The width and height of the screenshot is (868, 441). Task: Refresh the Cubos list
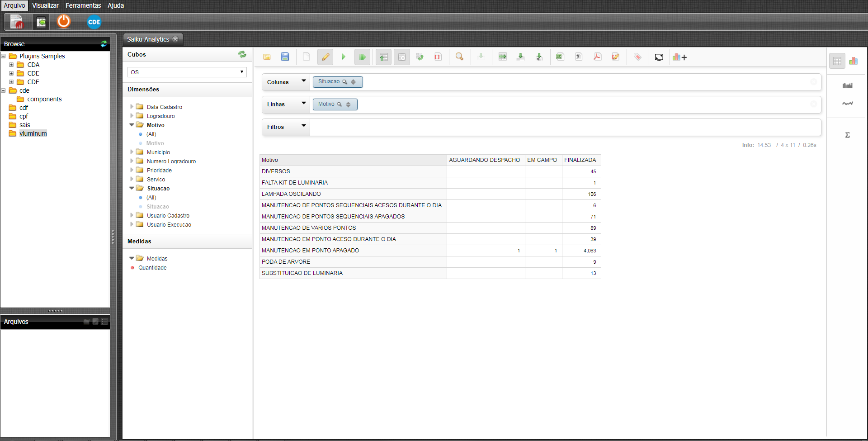(242, 54)
